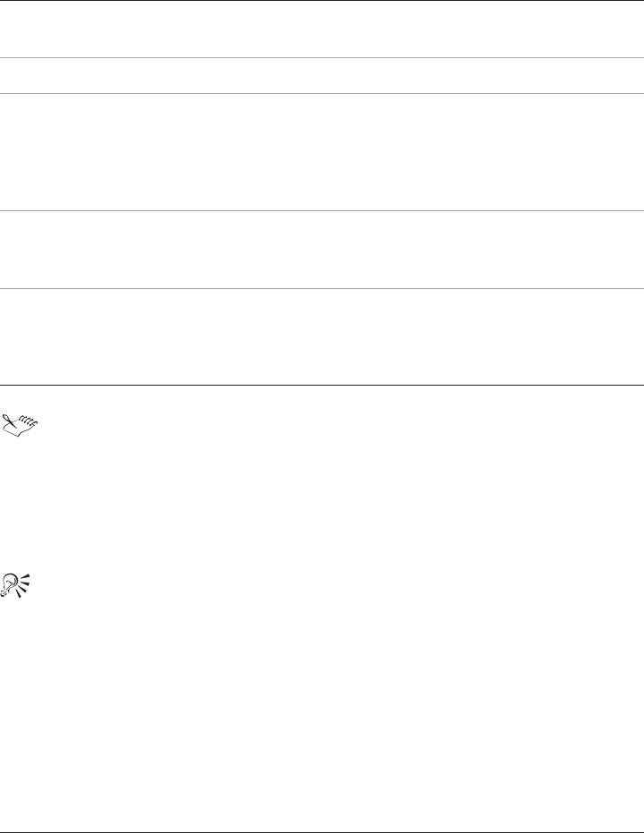Click the black rule at the page bottom
This screenshot has height=833, width=644.
click(322, 832)
